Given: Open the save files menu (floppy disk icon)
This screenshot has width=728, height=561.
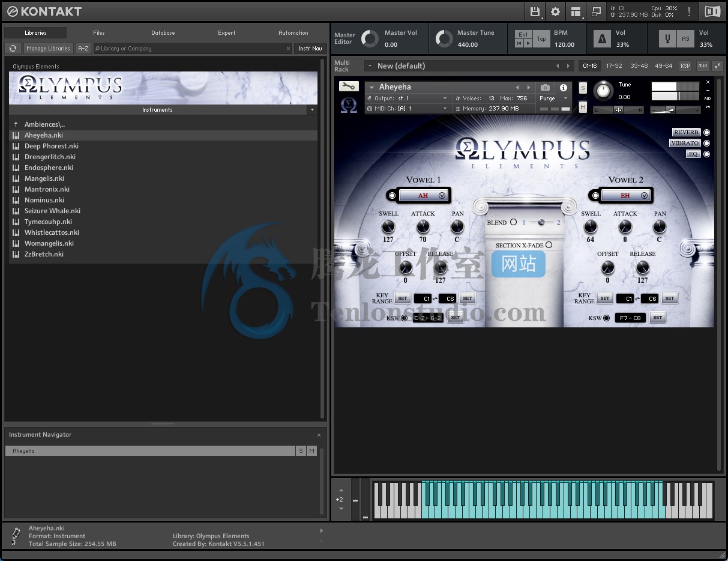Looking at the screenshot, I should pos(535,11).
